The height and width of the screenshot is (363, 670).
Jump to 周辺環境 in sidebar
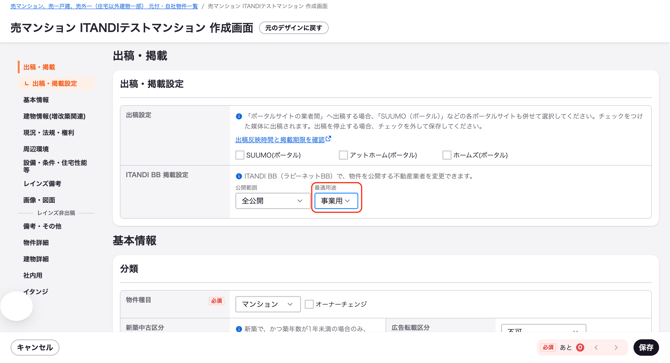[36, 149]
